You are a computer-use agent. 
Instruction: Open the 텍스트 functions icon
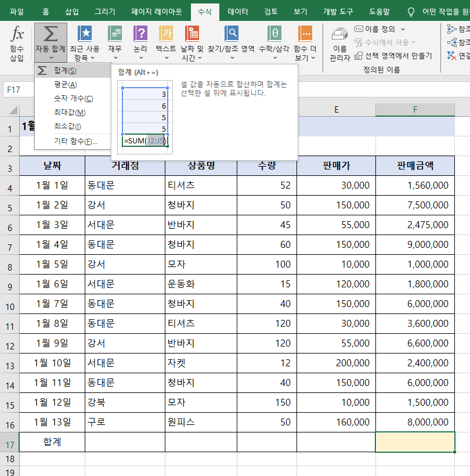coord(166,33)
